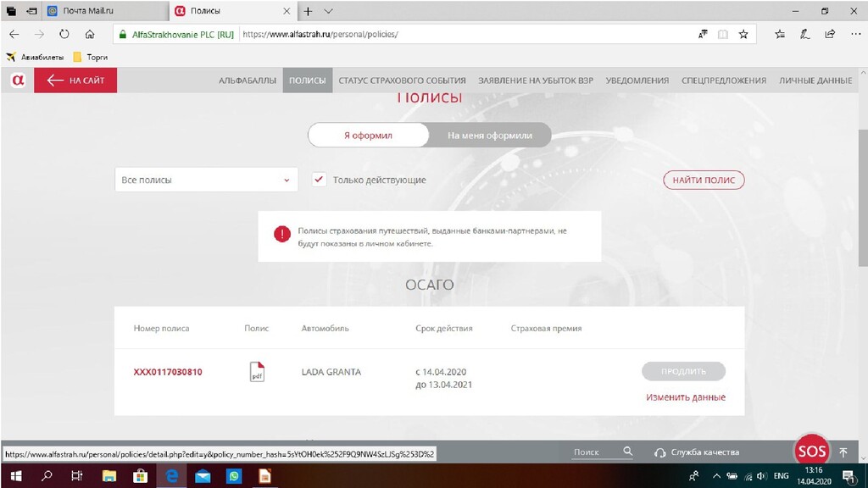Image resolution: width=868 pixels, height=488 pixels.
Task: Open File Explorer from taskbar
Action: tap(109, 476)
